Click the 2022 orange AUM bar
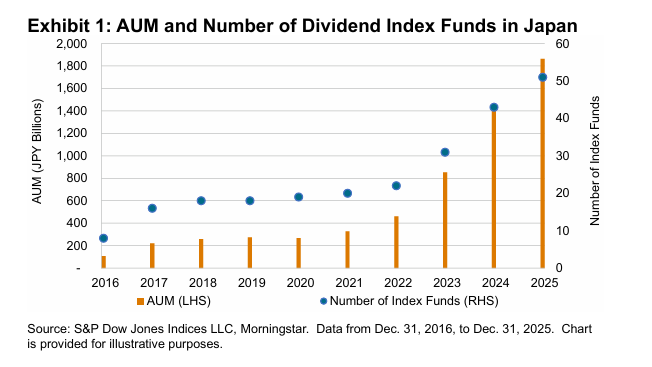652x367 pixels. 396,242
